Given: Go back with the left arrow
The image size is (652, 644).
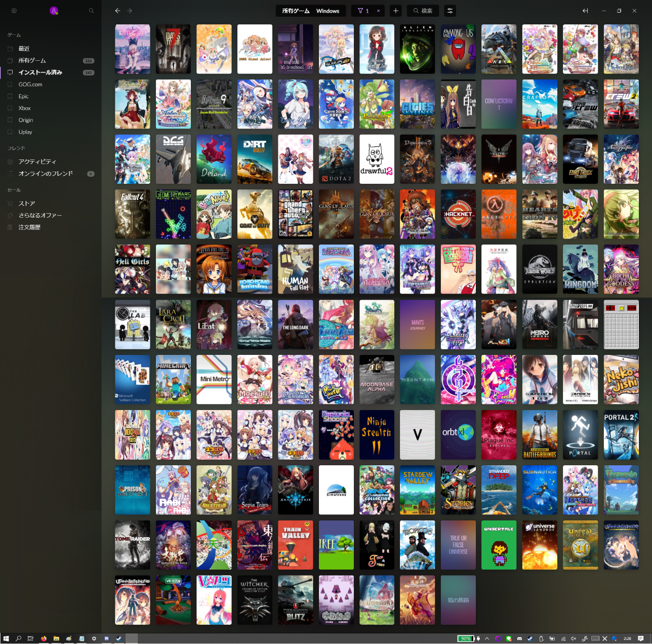Looking at the screenshot, I should [117, 11].
